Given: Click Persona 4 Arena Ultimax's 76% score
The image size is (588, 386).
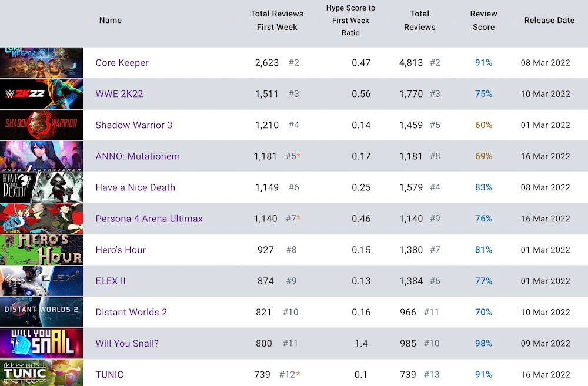Looking at the screenshot, I should 484,219.
